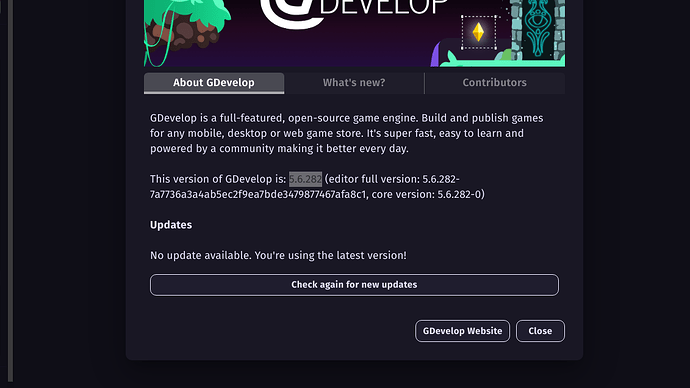Select the About GDevelop tab
690x388 pixels.
(x=214, y=83)
